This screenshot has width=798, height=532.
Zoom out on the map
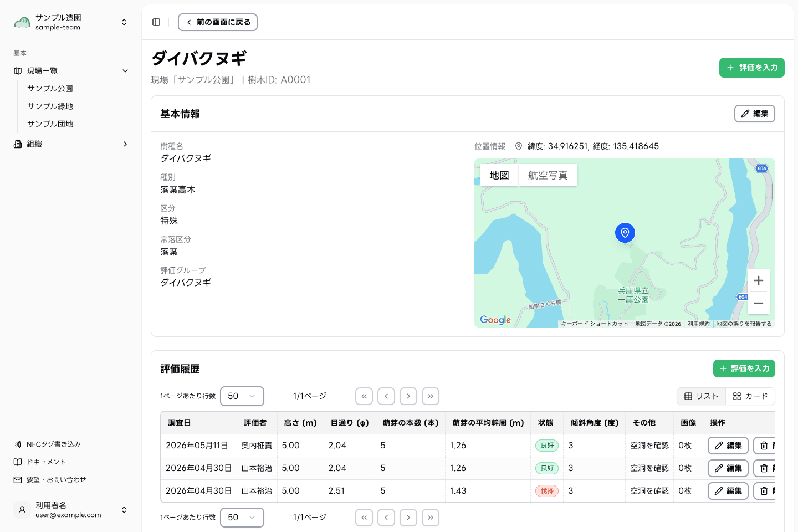pyautogui.click(x=759, y=303)
